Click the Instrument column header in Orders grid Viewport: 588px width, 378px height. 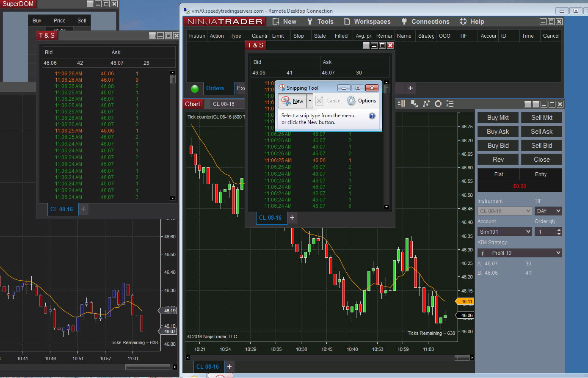197,36
